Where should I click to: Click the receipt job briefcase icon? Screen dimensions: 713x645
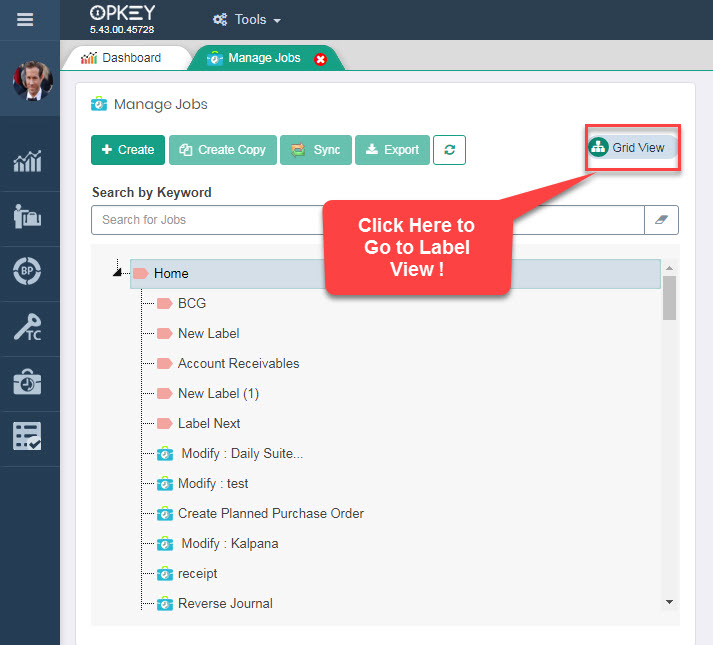pos(165,574)
